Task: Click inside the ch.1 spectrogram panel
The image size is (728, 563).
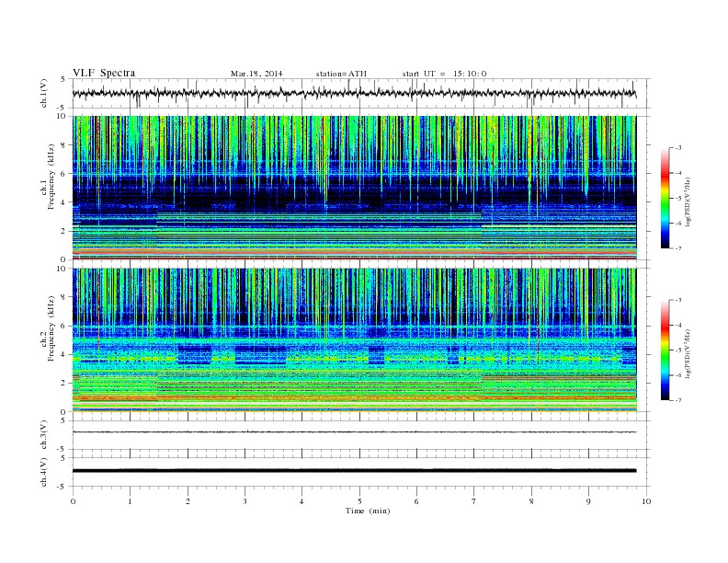Action: tap(354, 188)
